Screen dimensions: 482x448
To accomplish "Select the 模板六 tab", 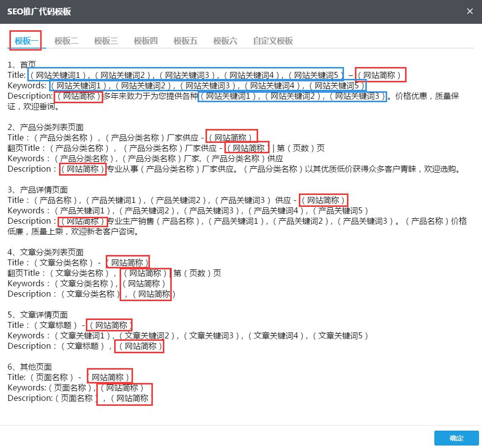I will [225, 42].
